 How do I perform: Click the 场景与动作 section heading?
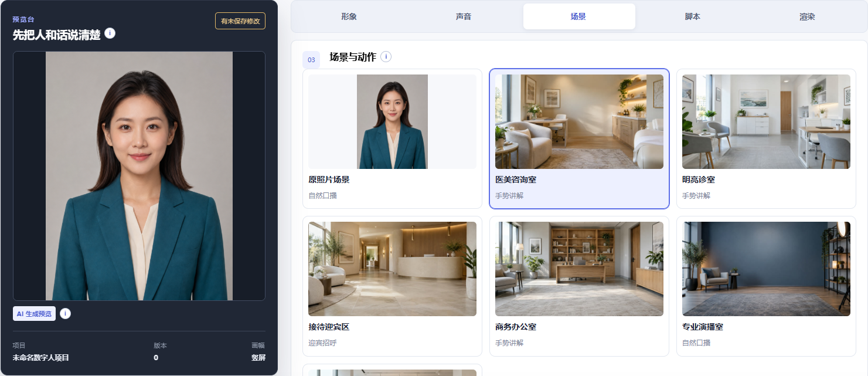pos(352,57)
